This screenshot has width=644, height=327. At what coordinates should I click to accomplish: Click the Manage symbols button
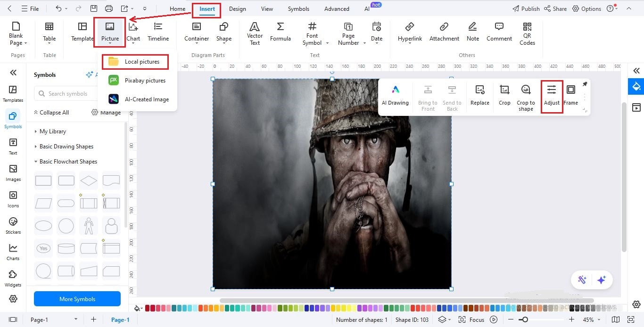pyautogui.click(x=106, y=113)
